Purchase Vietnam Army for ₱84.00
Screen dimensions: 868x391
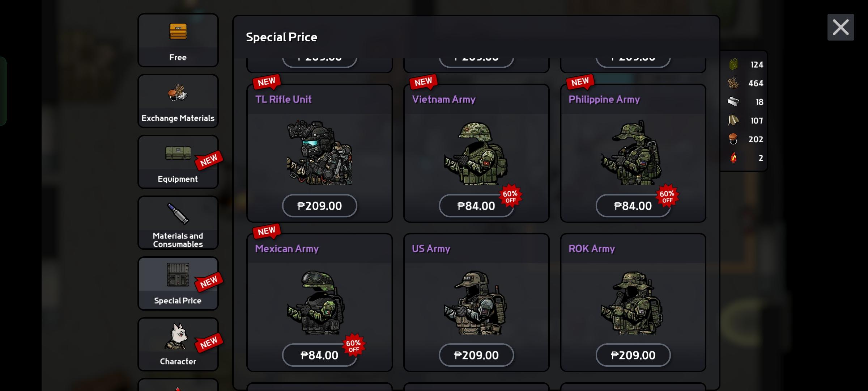click(x=476, y=206)
